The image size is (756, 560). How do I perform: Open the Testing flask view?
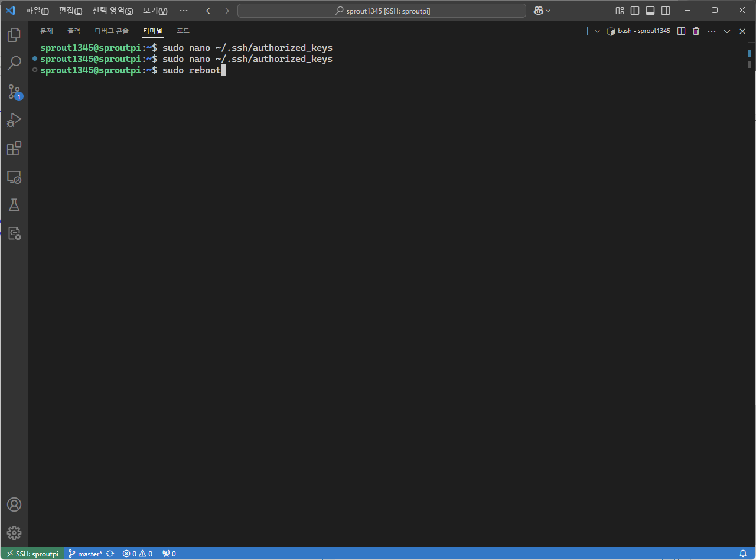point(14,206)
